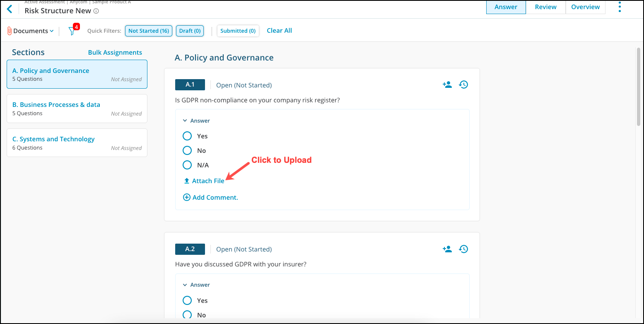Screen dimensions: 644x324
Task: Click the Sections heading
Action: click(x=28, y=52)
